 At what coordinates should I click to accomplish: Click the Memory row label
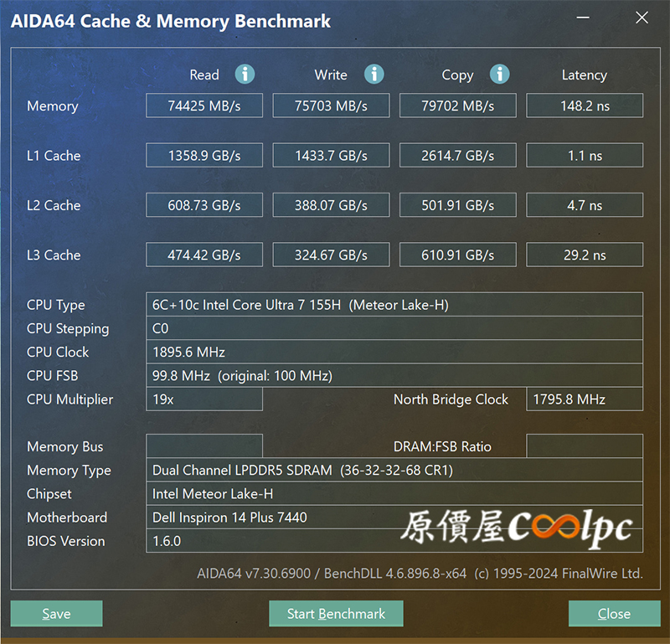53,106
